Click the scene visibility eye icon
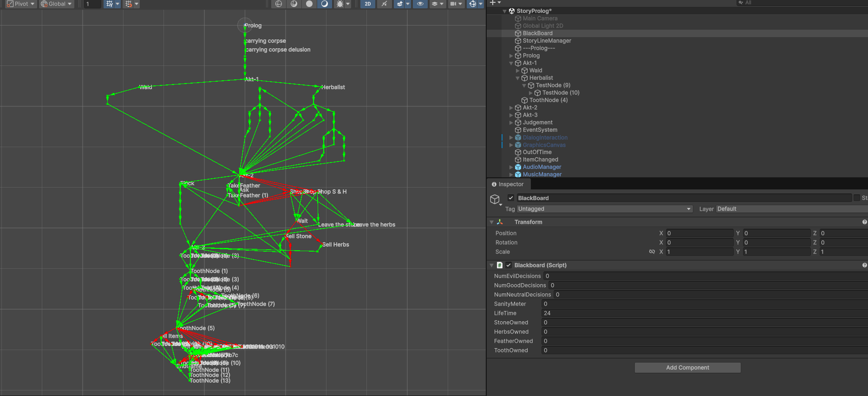This screenshot has height=396, width=868. tap(420, 4)
